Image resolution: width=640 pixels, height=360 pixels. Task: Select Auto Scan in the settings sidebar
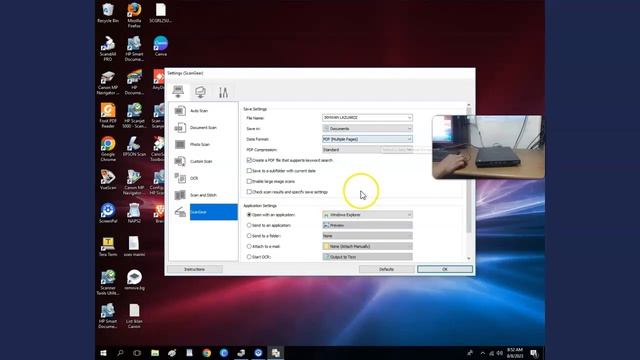click(x=203, y=111)
